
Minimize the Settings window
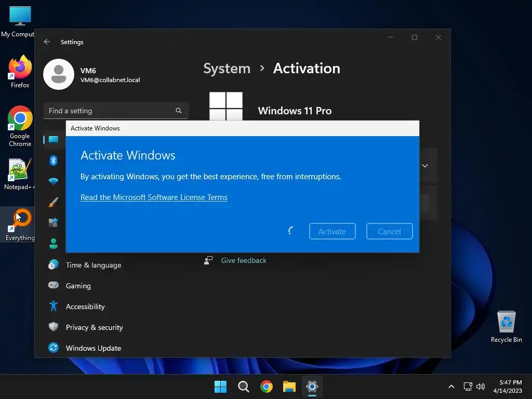coord(391,37)
